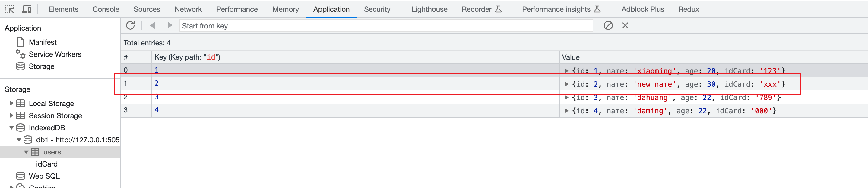The image size is (868, 188).
Task: Refresh the IndexedDB data view
Action: pos(130,26)
